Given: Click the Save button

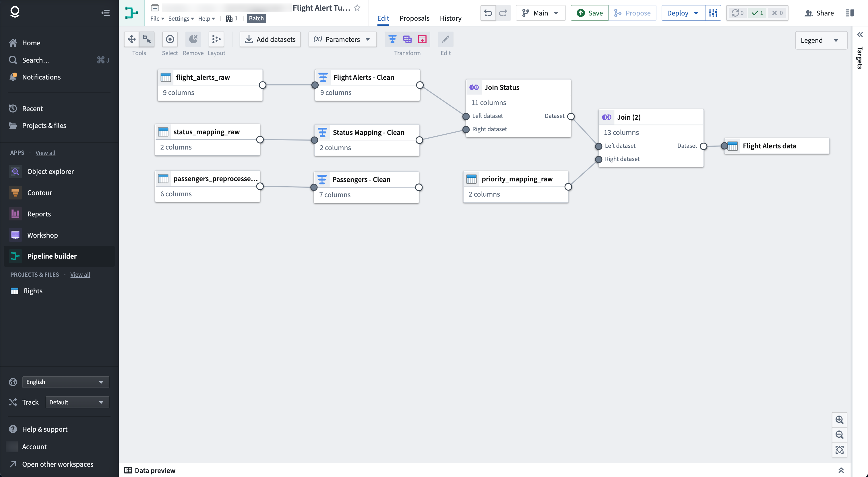Looking at the screenshot, I should point(589,13).
